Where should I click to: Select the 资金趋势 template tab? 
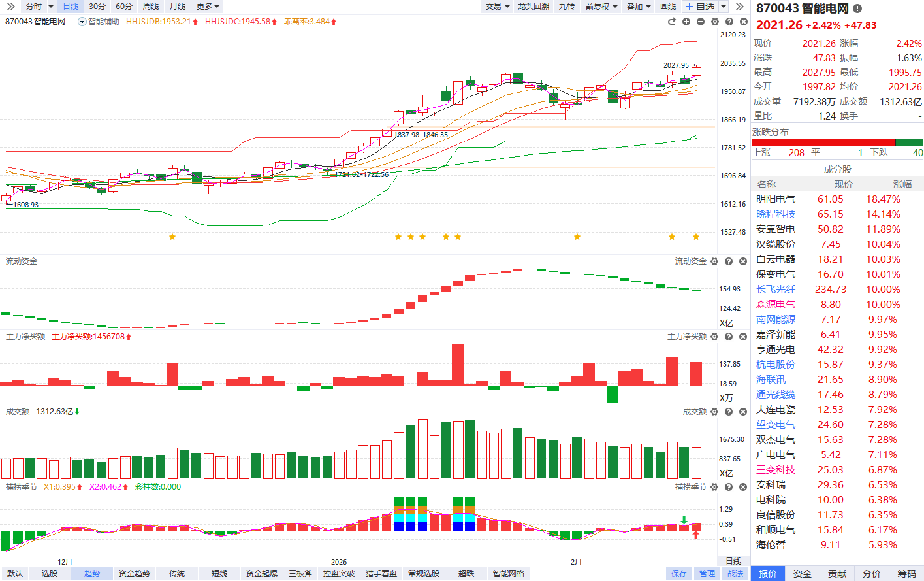pos(135,574)
